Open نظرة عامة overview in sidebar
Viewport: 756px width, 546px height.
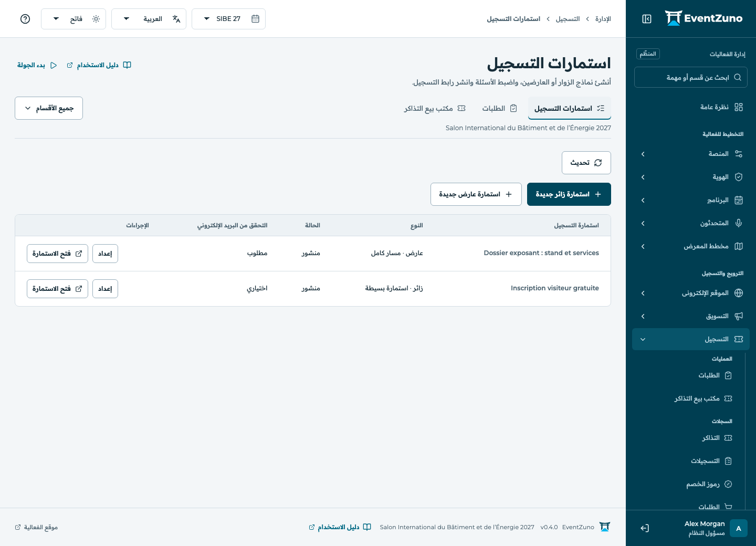pos(691,107)
